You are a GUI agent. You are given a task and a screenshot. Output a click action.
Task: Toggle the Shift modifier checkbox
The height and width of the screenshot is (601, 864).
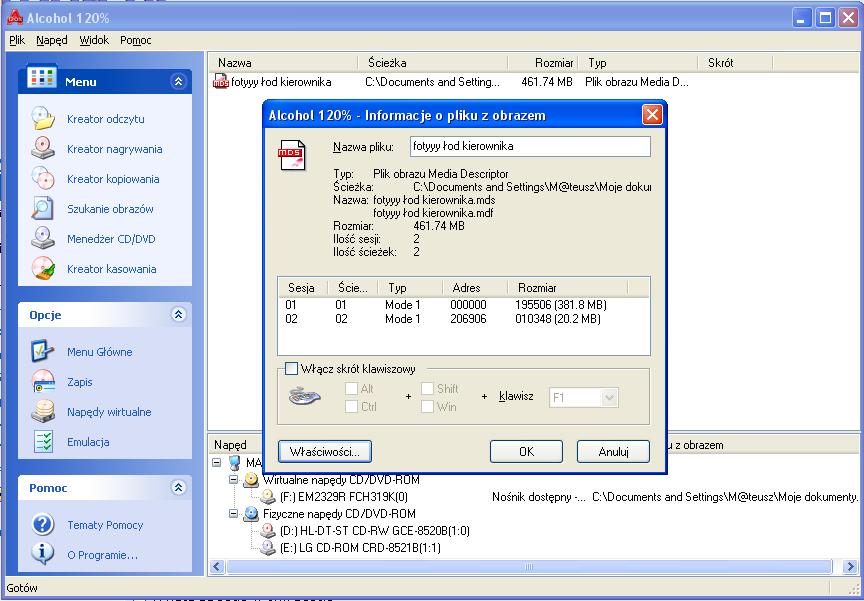(427, 388)
